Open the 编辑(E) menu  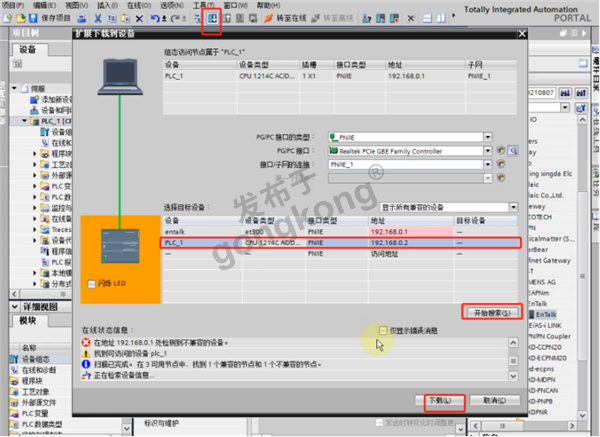coord(44,5)
